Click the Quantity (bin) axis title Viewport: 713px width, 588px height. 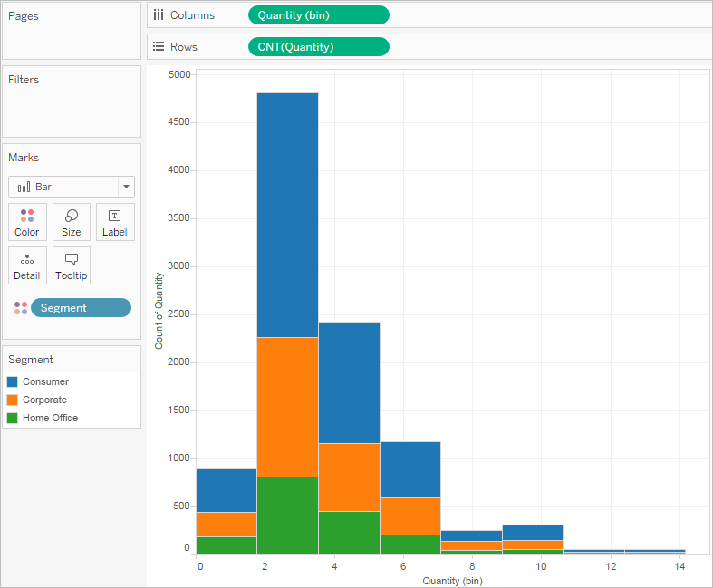(x=452, y=581)
